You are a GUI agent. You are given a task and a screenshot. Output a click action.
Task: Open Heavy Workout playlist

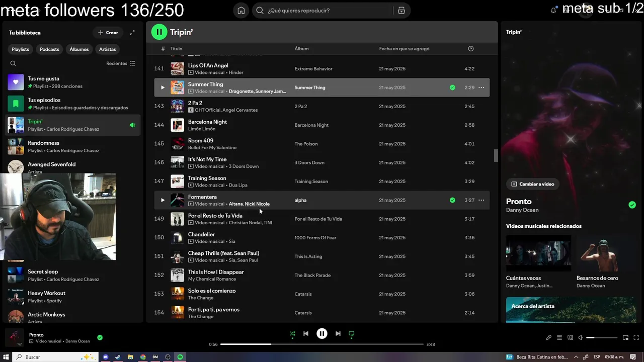click(x=73, y=297)
